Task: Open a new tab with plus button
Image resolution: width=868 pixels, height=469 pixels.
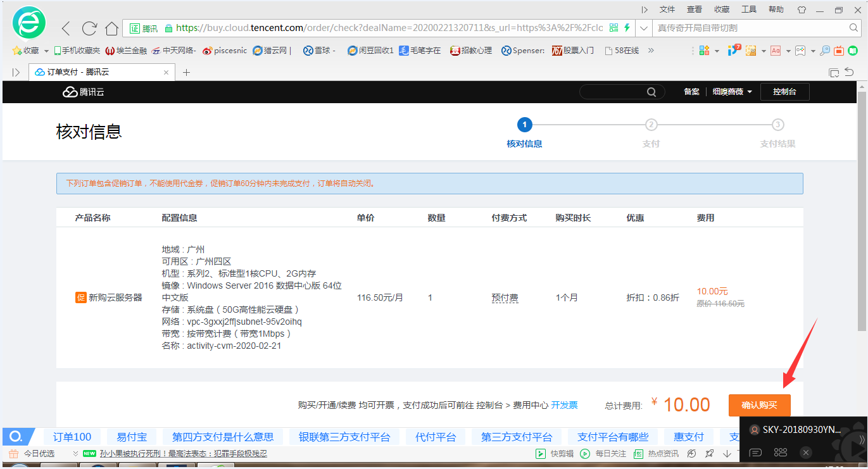Action: pos(186,72)
